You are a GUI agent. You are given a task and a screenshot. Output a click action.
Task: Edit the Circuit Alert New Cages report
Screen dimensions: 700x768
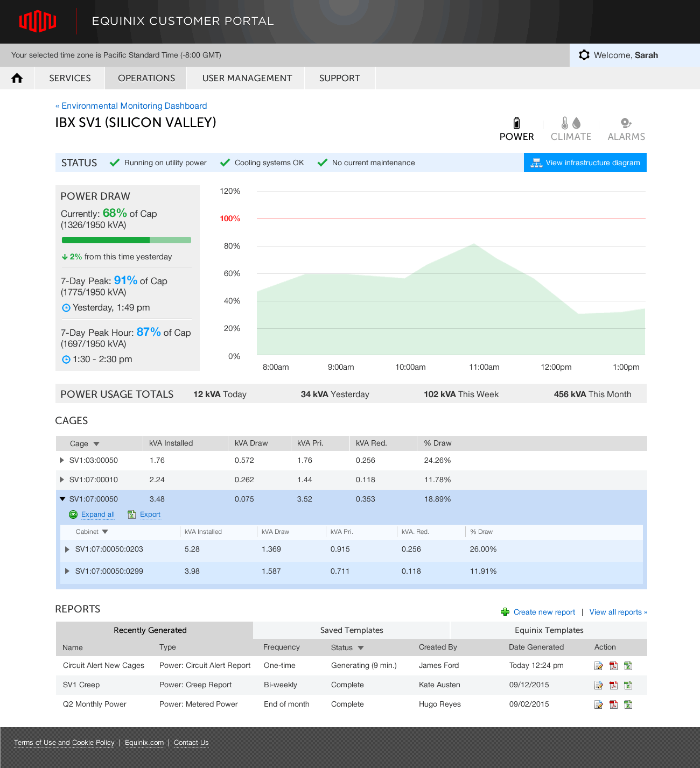(598, 666)
